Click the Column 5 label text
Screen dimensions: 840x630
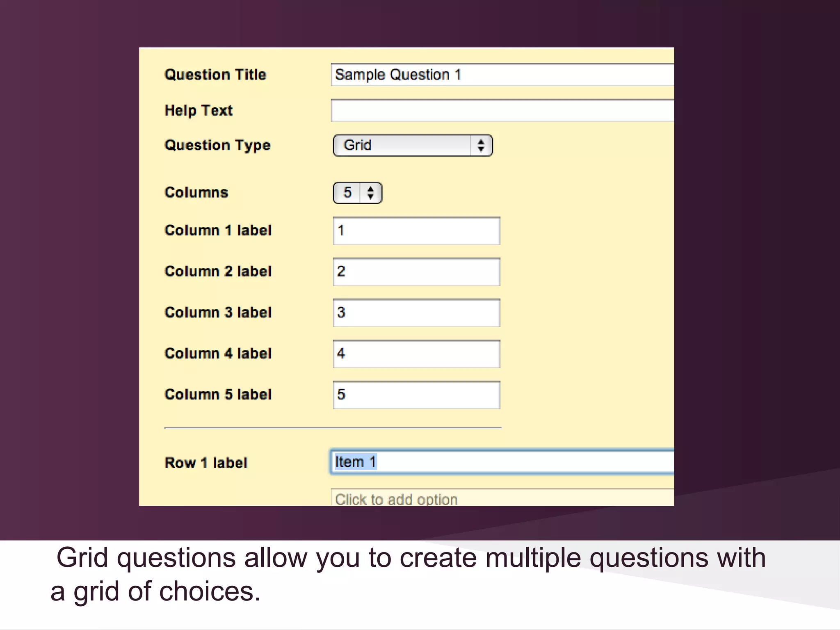[x=218, y=395]
